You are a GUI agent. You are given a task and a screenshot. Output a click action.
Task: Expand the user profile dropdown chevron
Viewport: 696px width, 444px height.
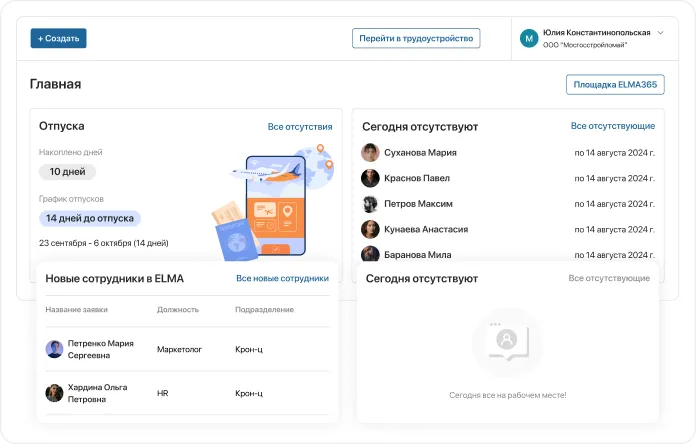pos(660,32)
